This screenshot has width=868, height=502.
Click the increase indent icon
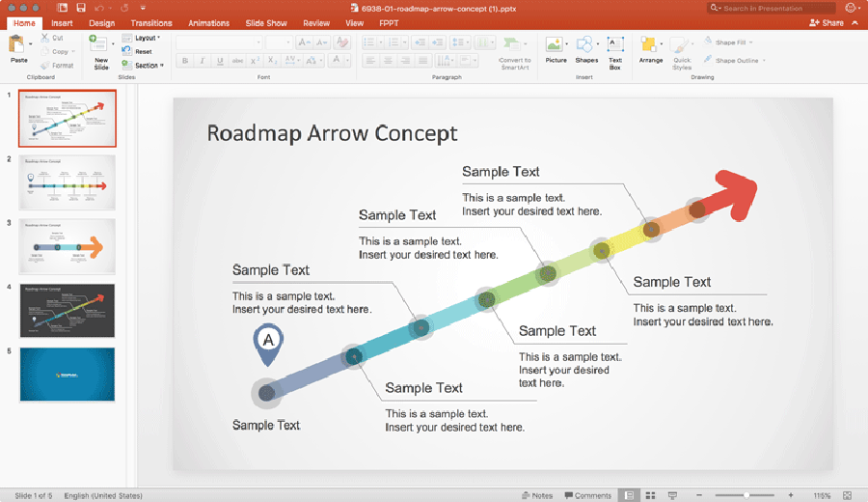(x=438, y=42)
